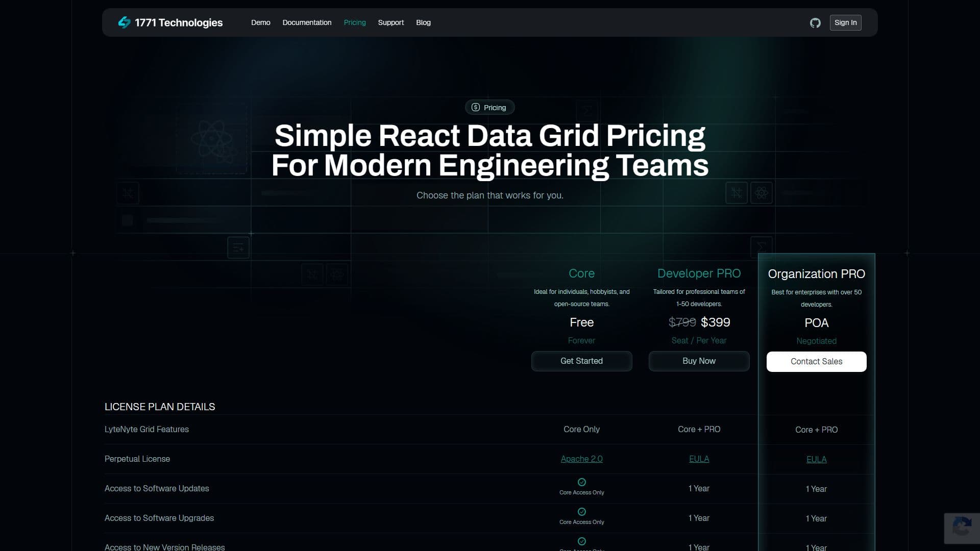Click the Free price text

(582, 322)
